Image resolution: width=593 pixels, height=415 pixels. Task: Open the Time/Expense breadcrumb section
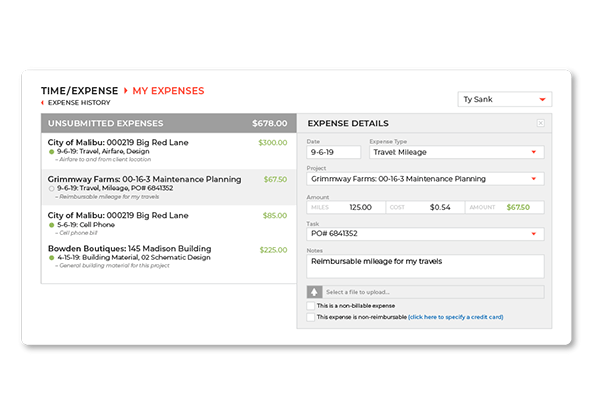tap(79, 91)
